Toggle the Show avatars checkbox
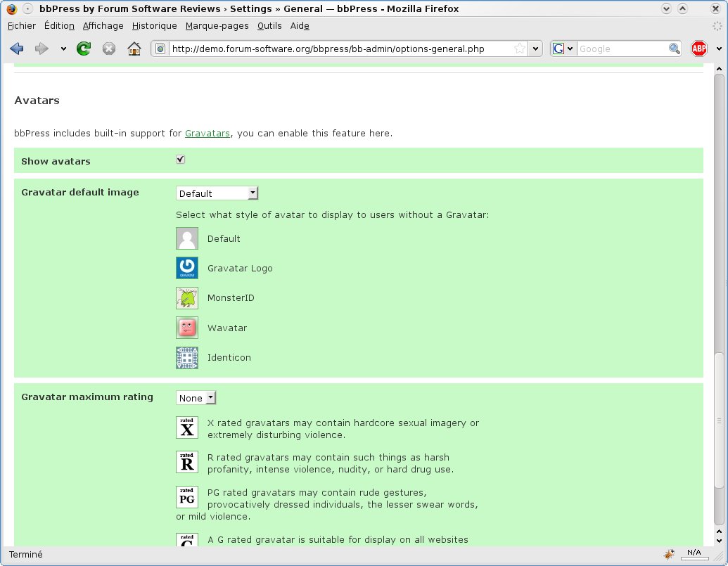Screen dimensions: 728x566 pos(181,160)
